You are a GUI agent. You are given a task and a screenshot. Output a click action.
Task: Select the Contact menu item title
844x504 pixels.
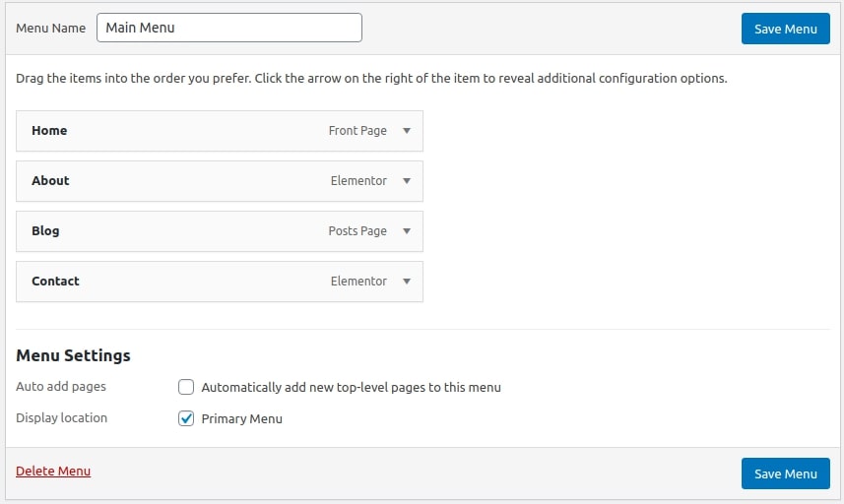click(x=55, y=282)
